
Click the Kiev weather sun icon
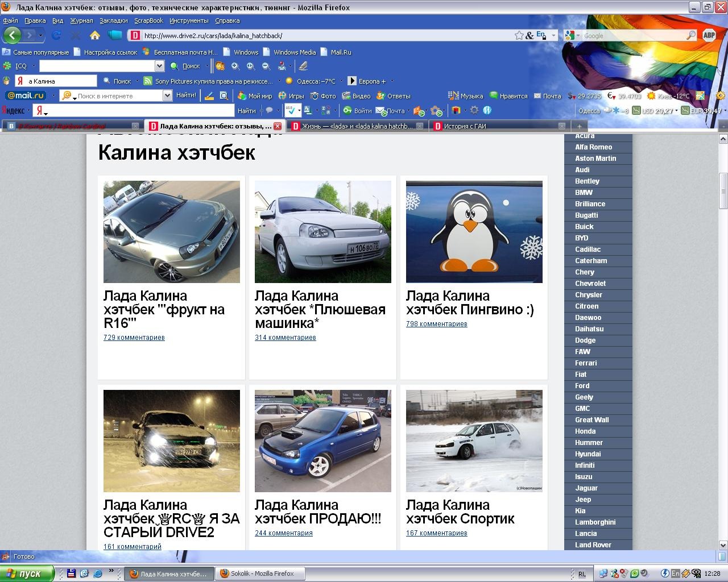point(651,95)
